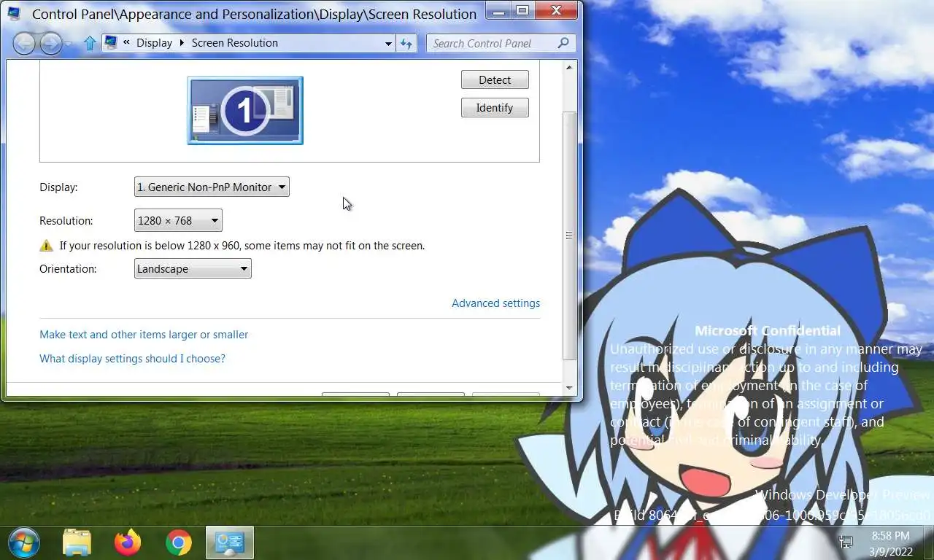The width and height of the screenshot is (934, 560).
Task: Minimize the Screen Resolution window
Action: coord(498,10)
